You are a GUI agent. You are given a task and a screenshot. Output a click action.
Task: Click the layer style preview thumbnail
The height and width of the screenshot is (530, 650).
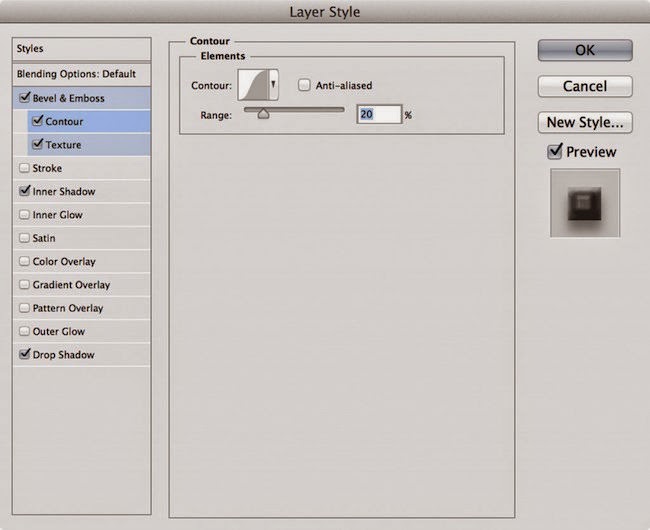[585, 203]
